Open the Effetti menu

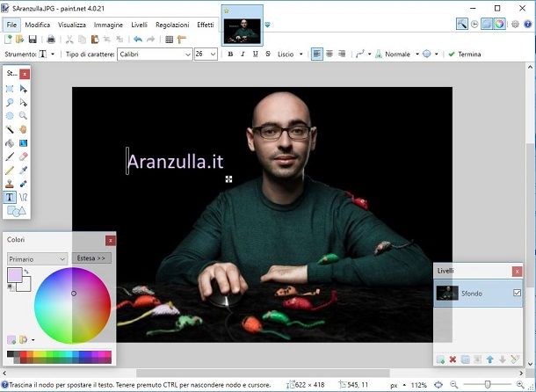coord(206,25)
